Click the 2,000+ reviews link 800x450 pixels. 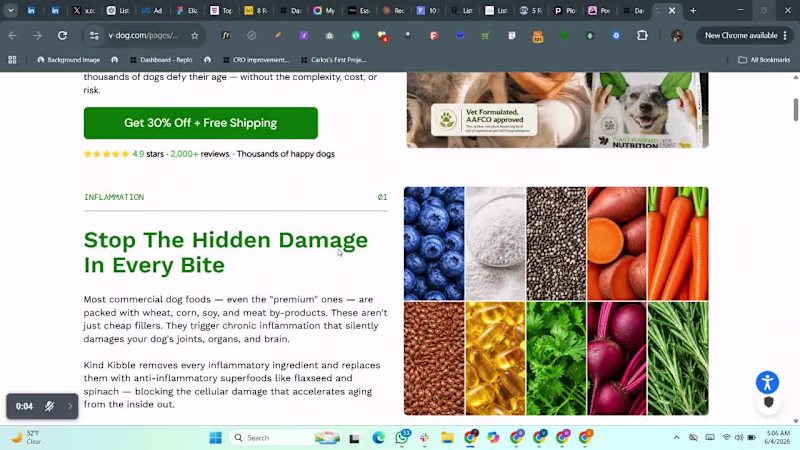point(199,154)
